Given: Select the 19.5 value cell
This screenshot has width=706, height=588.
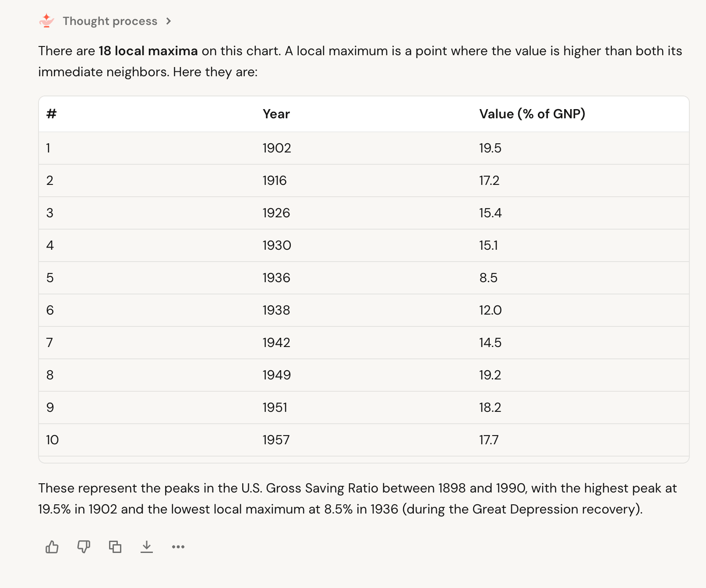Looking at the screenshot, I should pos(490,148).
